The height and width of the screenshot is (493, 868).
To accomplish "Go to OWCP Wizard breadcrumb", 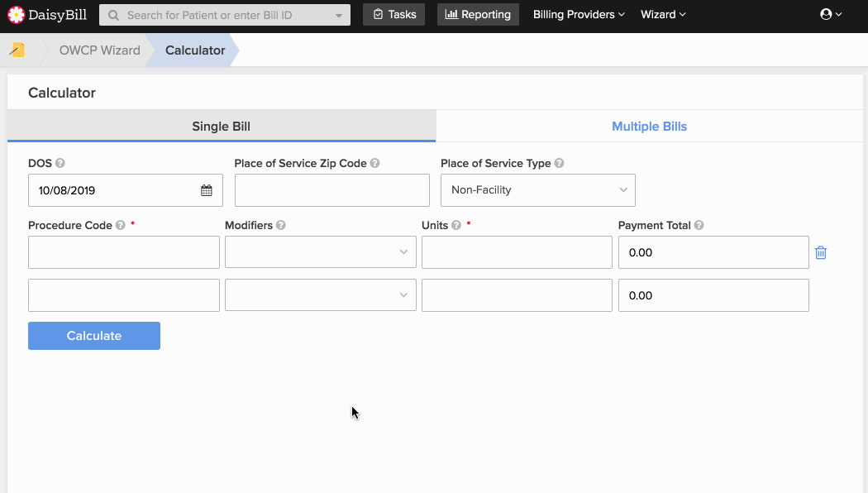I will coord(100,50).
